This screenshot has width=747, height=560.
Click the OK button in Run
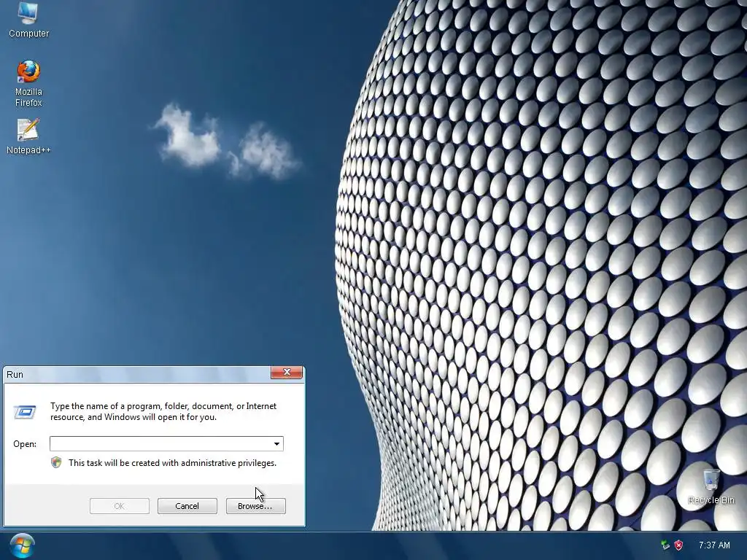(x=119, y=506)
